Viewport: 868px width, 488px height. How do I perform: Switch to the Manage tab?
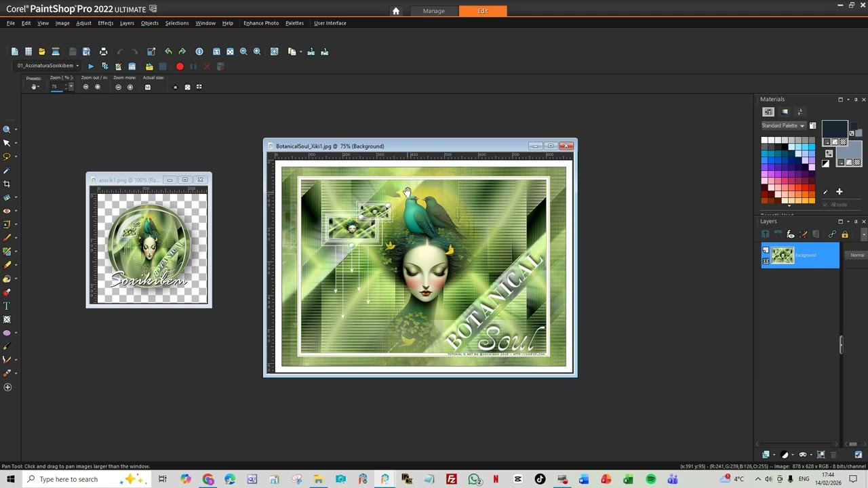[x=434, y=11]
